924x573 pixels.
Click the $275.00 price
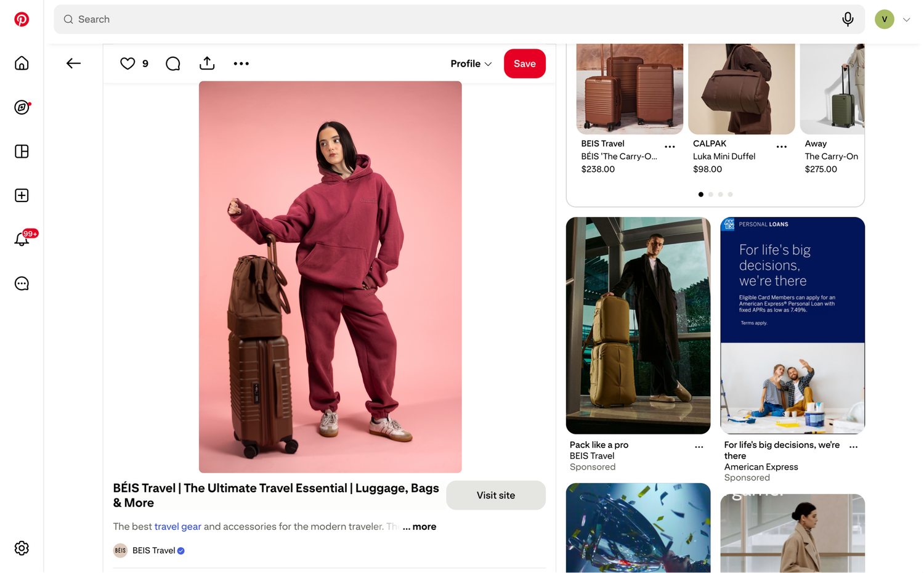point(821,169)
